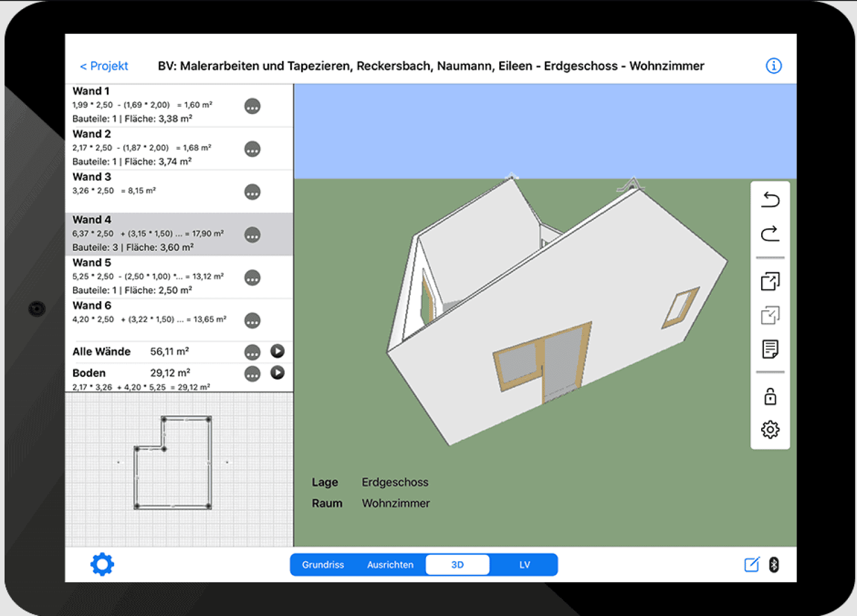Select the Wand 6 row
The height and width of the screenshot is (616, 857).
point(179,319)
